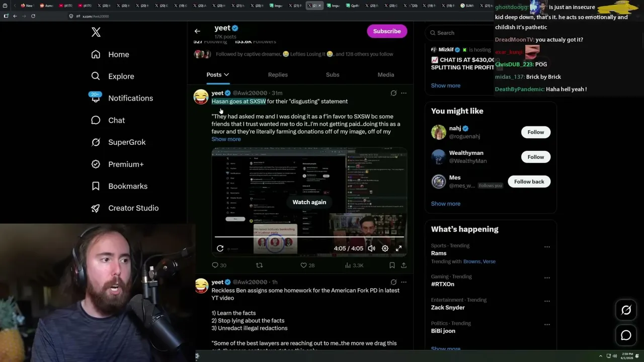Open Premium+ via the badge icon
Viewport: 644px width, 362px height.
coord(96,164)
